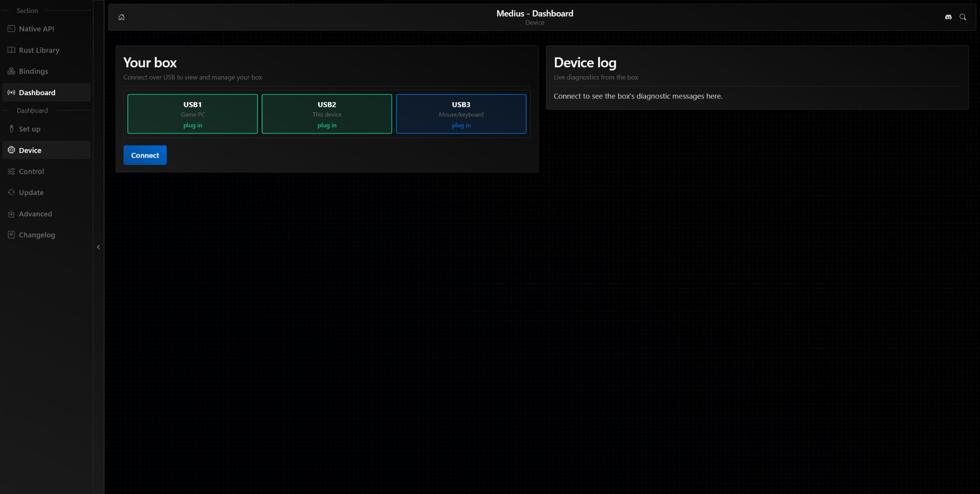Click the blue Connect button
The image size is (980, 494).
(x=145, y=155)
